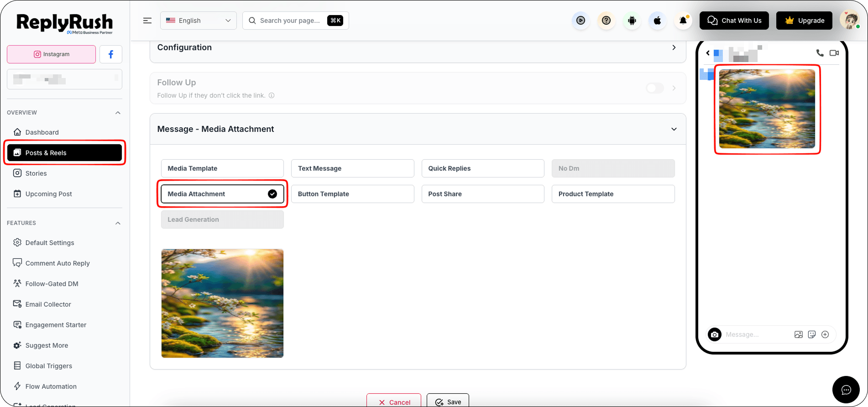Open the notifications bell
Viewport: 868px width, 407px height.
point(683,21)
